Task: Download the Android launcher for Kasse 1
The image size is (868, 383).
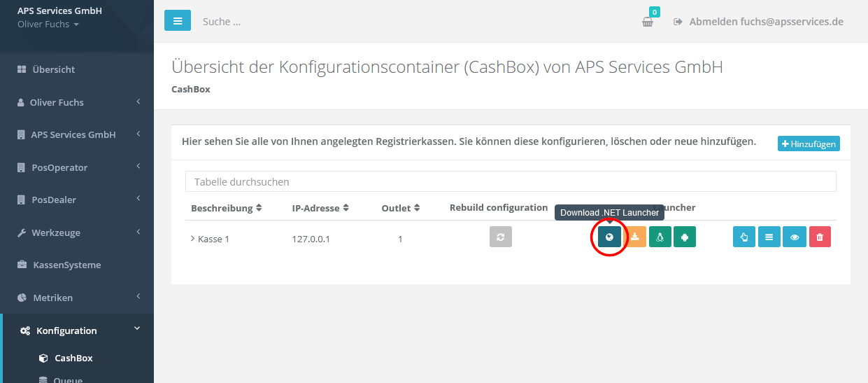Action: click(685, 237)
